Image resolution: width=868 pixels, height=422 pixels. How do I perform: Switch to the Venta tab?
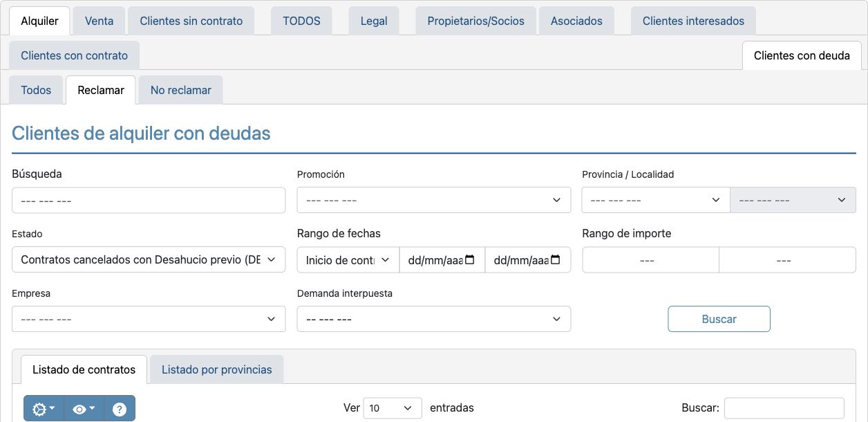99,21
